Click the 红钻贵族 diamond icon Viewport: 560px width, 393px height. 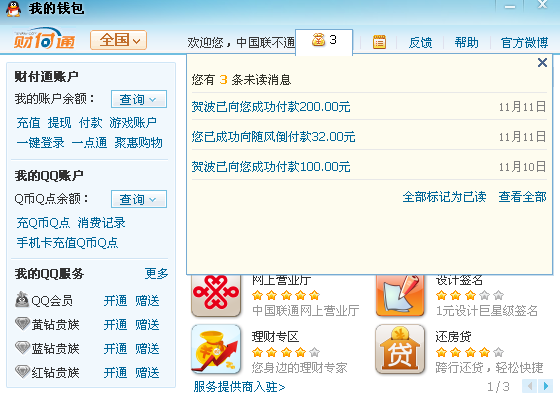coord(22,372)
